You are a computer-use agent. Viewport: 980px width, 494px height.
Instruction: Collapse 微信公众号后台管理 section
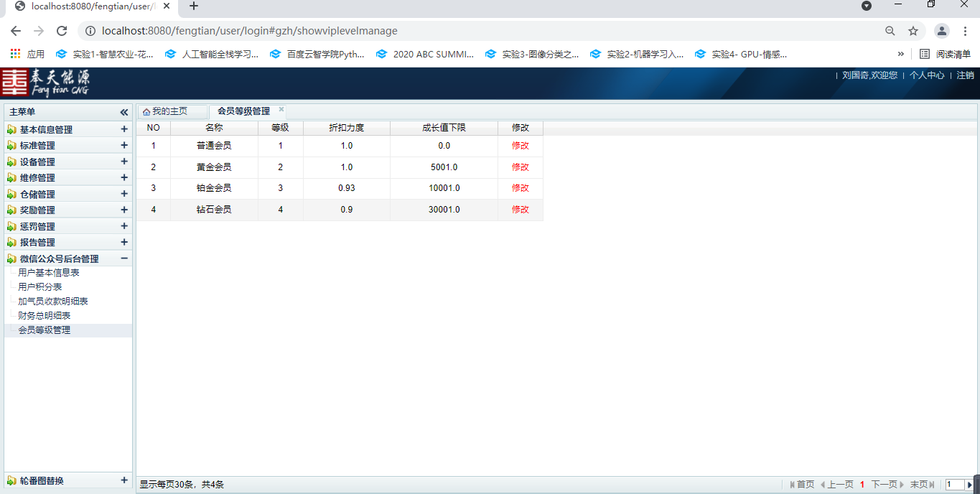(x=124, y=258)
